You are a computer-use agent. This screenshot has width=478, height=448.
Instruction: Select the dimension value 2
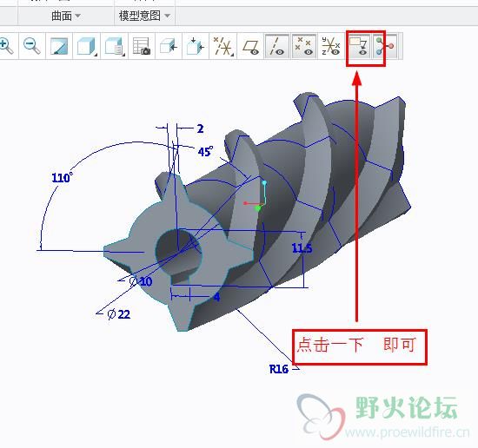200,128
